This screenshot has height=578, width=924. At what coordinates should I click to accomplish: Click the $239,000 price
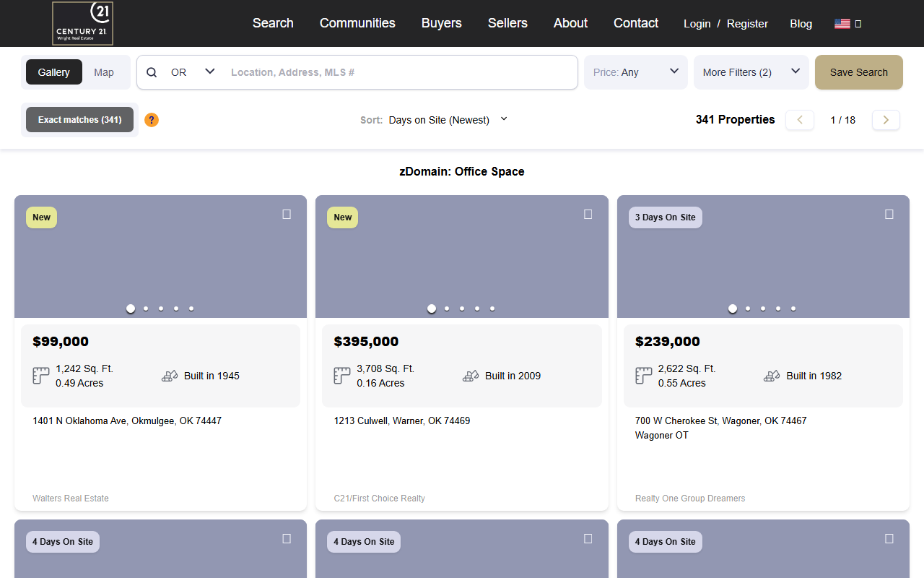[668, 342]
